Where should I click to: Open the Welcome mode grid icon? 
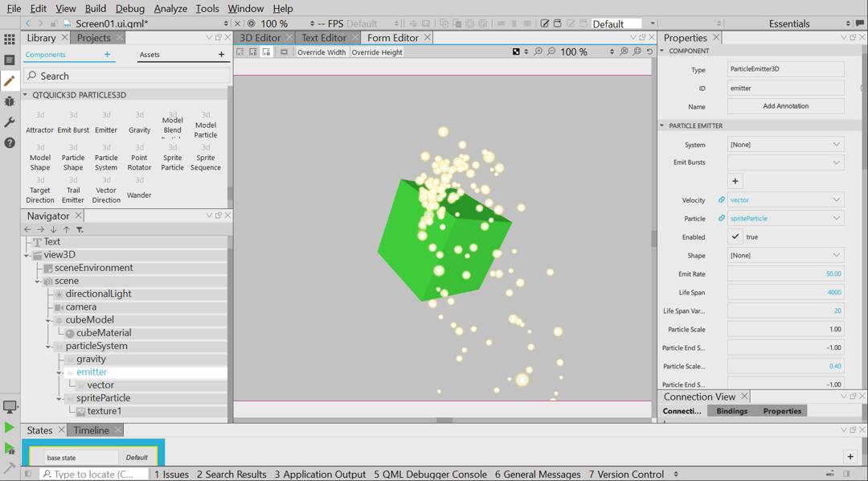click(x=10, y=39)
